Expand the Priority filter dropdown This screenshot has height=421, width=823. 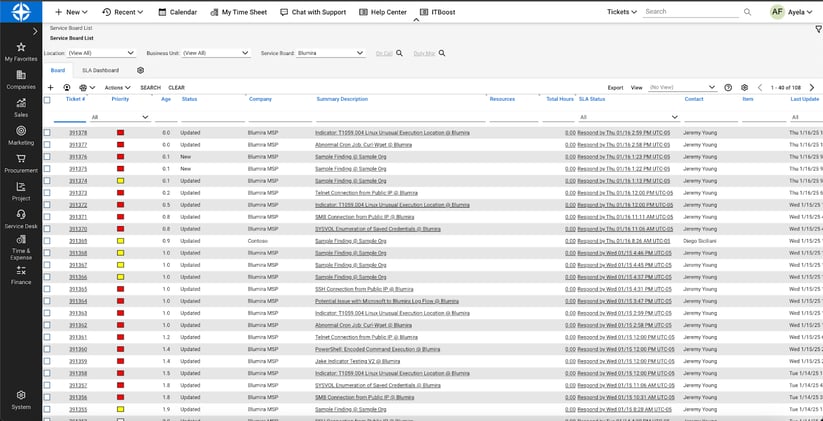[144, 117]
